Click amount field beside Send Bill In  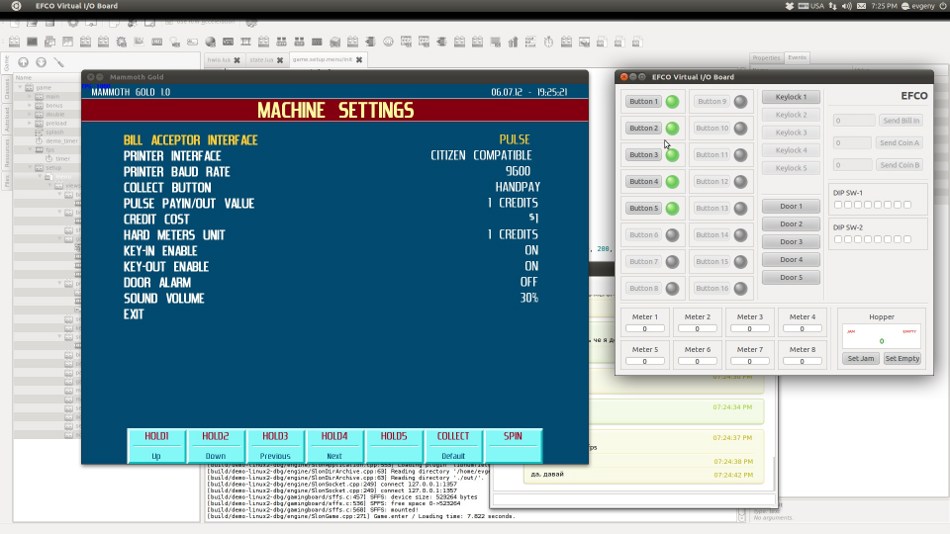tap(854, 121)
